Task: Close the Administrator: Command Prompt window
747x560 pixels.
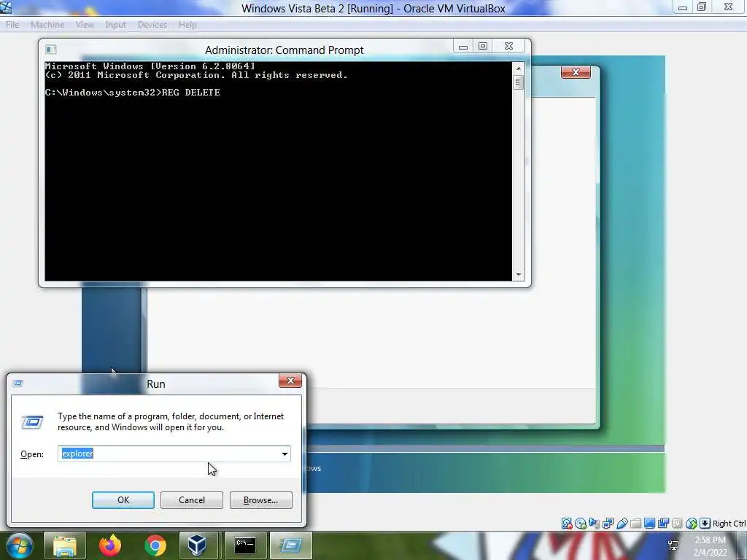Action: click(508, 46)
